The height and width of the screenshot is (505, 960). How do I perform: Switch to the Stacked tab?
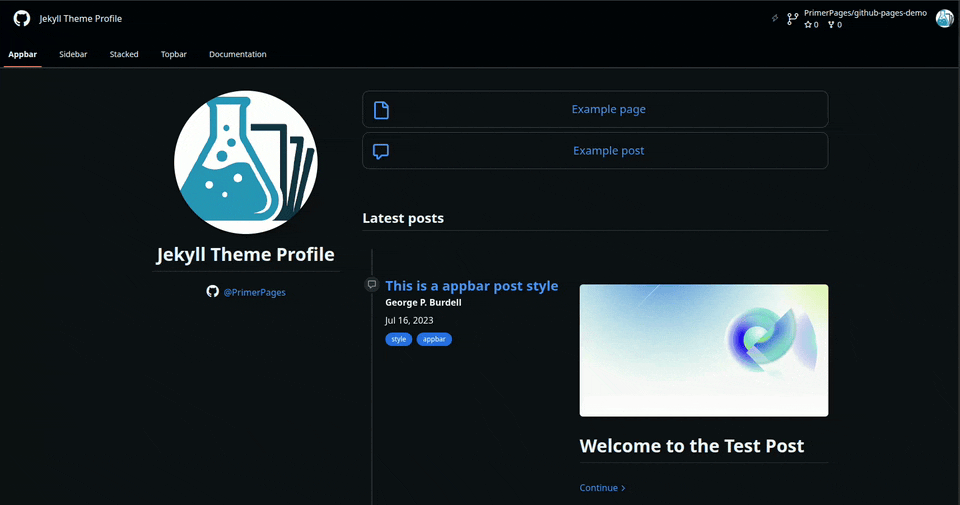[124, 54]
